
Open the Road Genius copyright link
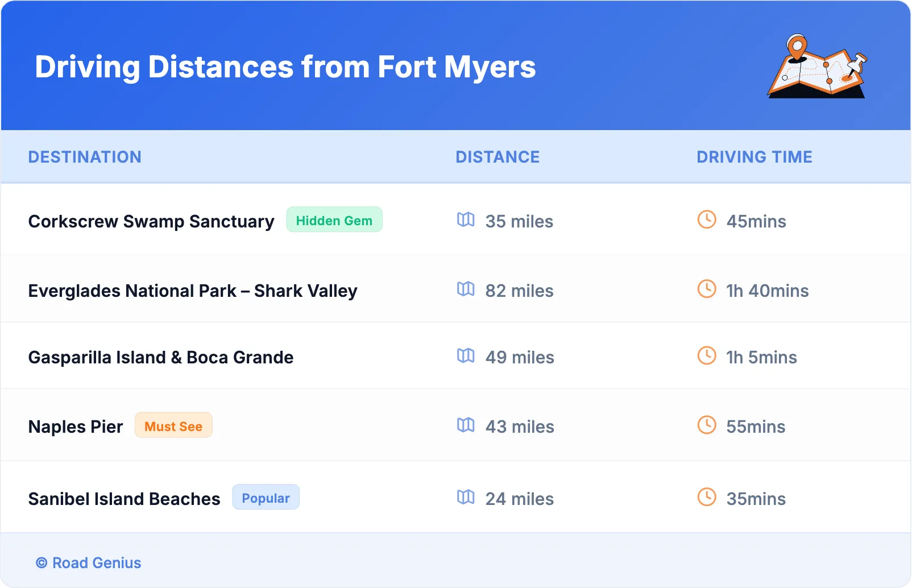click(89, 563)
